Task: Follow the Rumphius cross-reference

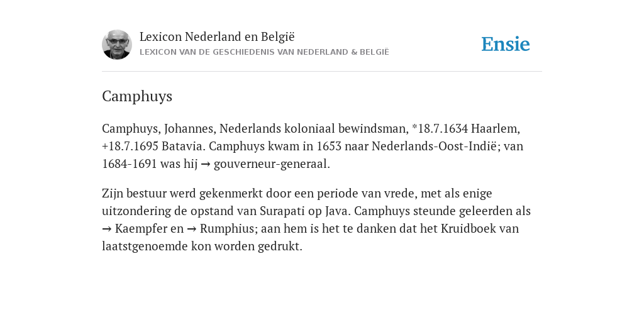Action: click(x=227, y=228)
